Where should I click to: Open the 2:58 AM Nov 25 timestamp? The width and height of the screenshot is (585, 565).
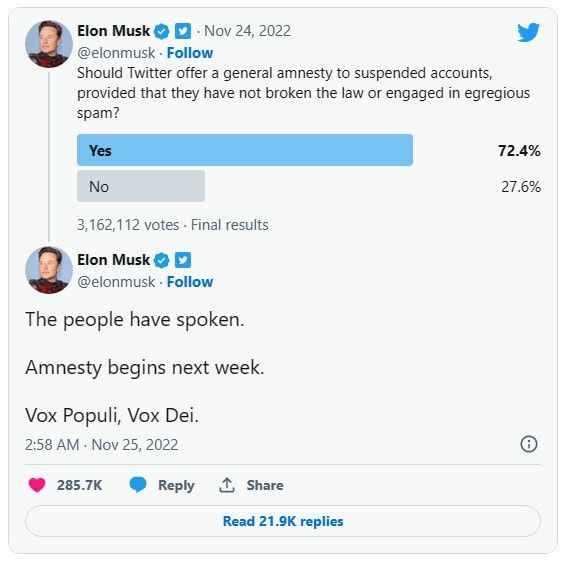tap(101, 444)
